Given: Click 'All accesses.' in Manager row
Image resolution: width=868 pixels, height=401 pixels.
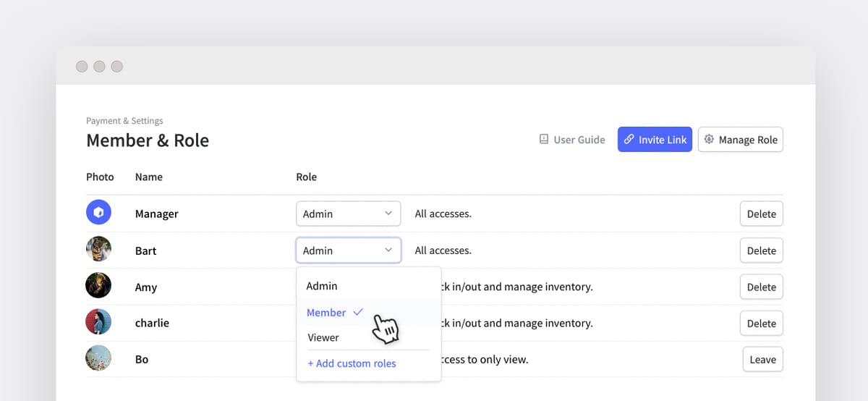Looking at the screenshot, I should pos(443,214).
